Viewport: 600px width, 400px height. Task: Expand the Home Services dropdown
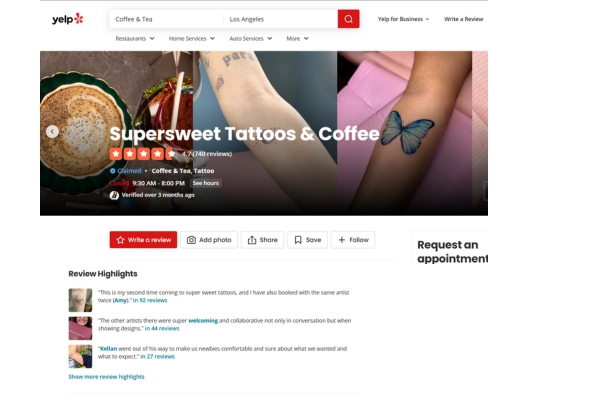pos(192,38)
